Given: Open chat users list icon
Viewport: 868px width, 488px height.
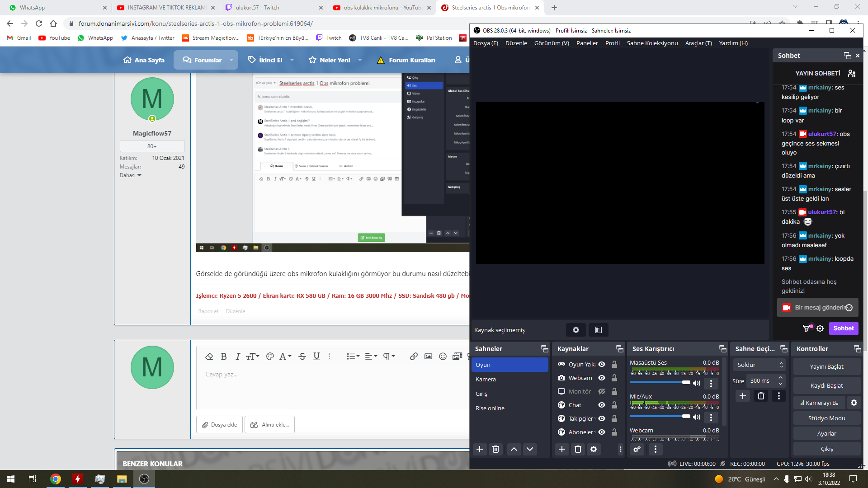Looking at the screenshot, I should 852,73.
